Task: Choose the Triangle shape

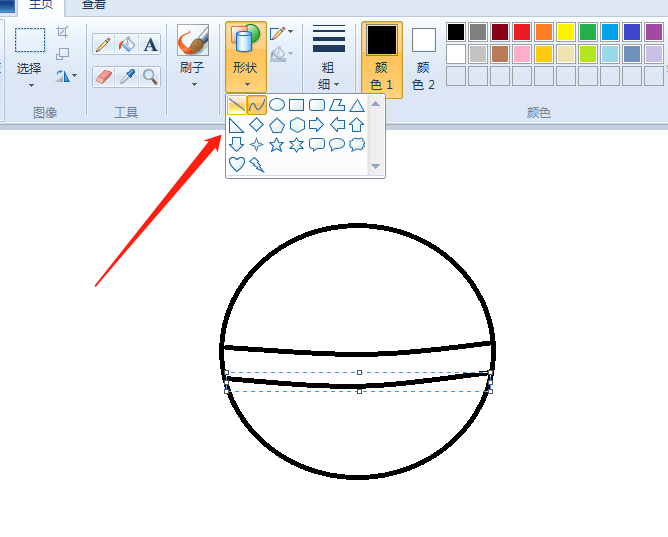Action: point(357,105)
